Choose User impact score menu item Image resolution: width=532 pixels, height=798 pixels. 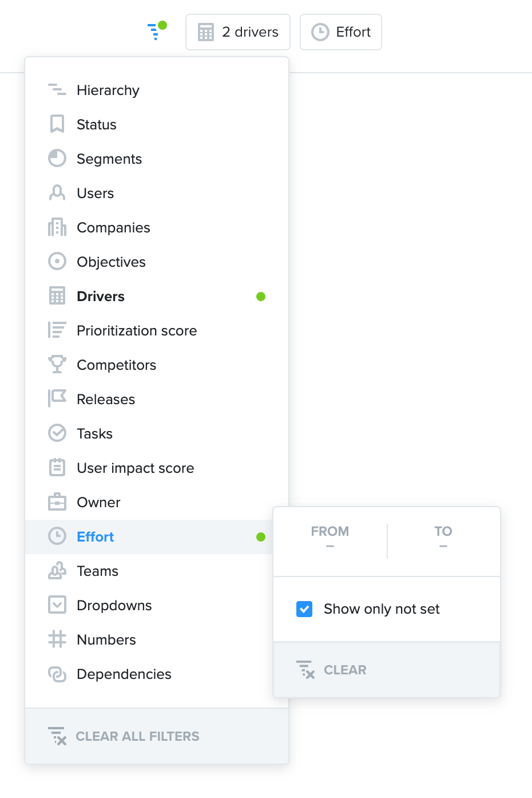tap(157, 468)
